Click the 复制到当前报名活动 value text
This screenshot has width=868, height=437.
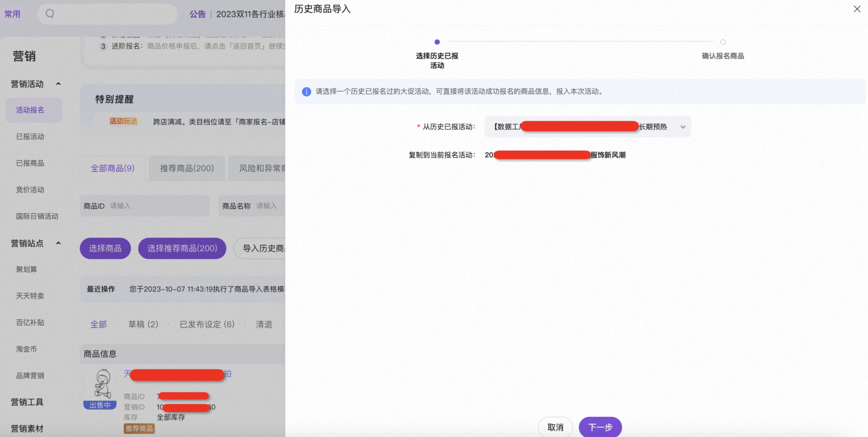tap(555, 155)
